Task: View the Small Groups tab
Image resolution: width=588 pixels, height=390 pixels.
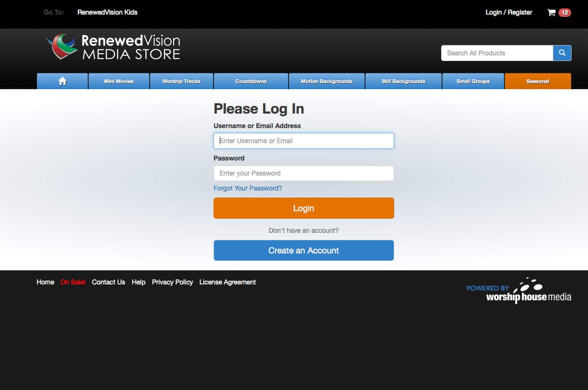Action: click(473, 81)
